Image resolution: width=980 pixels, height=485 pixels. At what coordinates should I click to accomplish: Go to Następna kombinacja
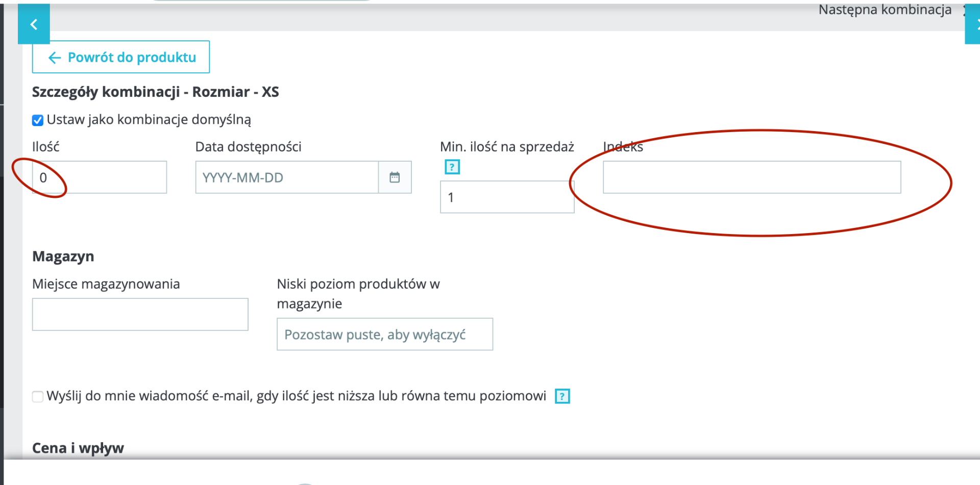tap(885, 10)
